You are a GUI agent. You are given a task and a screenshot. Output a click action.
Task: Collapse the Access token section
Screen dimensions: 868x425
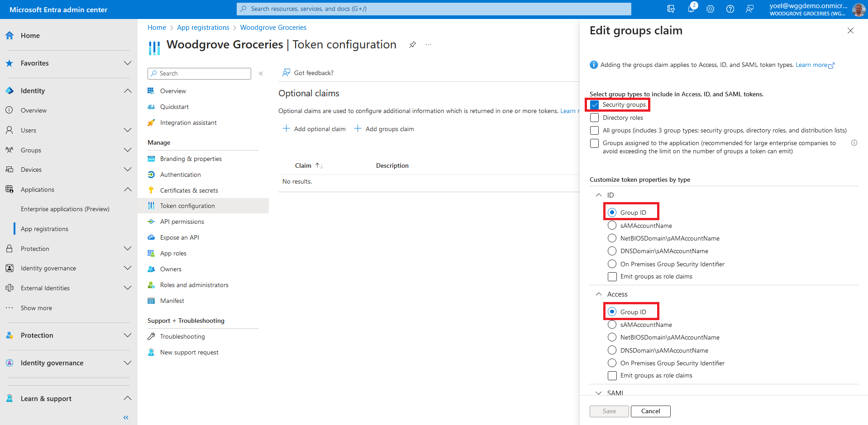pos(599,294)
